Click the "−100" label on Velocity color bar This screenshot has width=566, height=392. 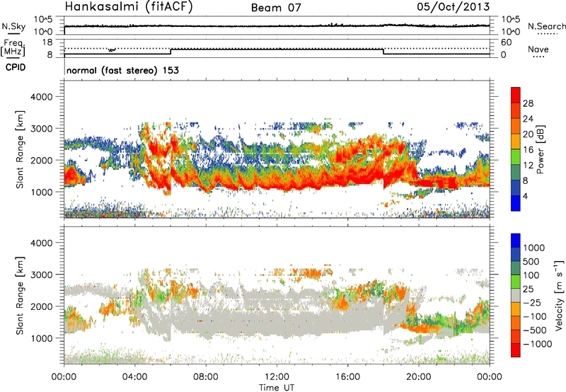[x=535, y=316]
